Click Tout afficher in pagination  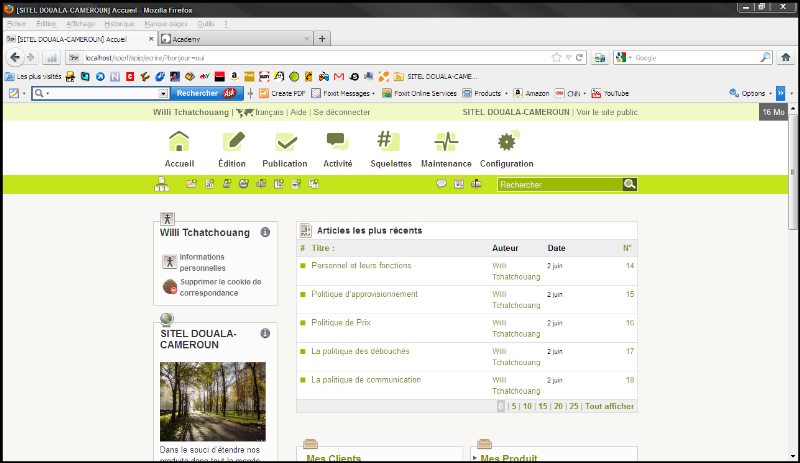point(610,406)
